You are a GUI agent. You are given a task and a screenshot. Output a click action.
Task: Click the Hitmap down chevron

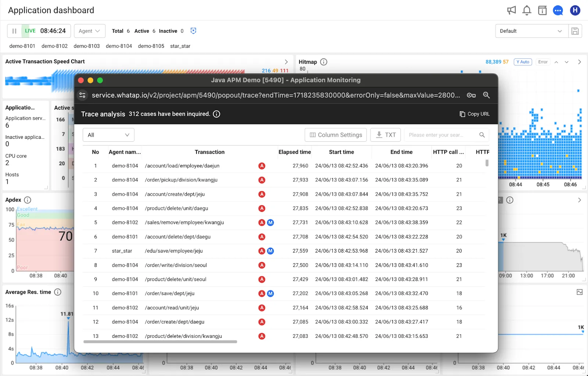click(567, 62)
